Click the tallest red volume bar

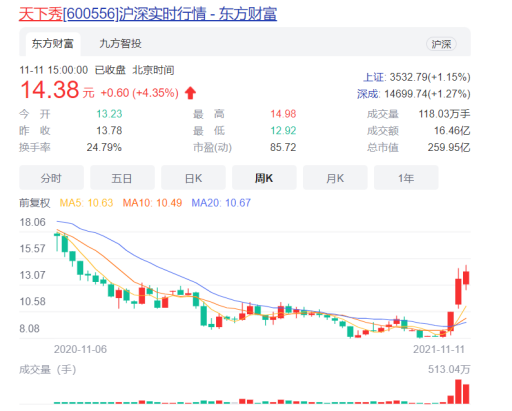point(458,392)
